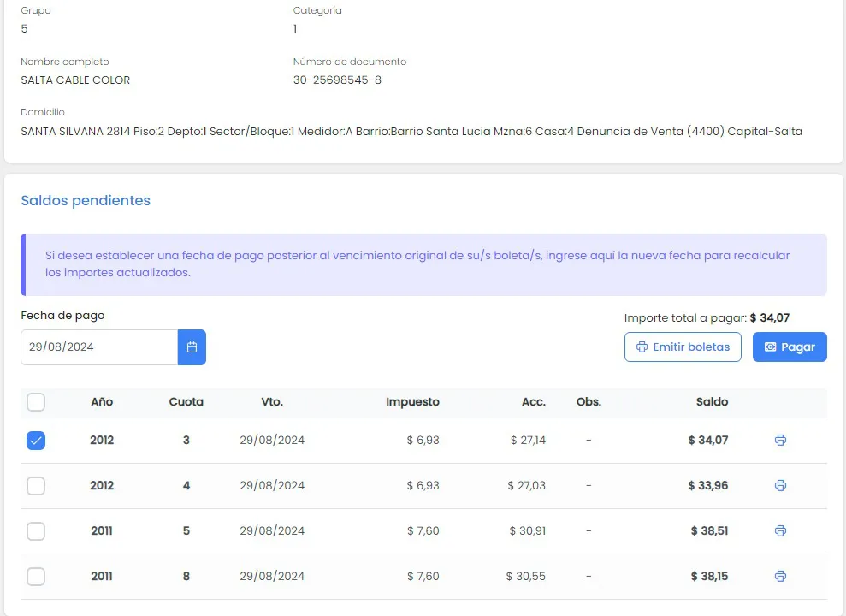This screenshot has width=846, height=616.
Task: Open the calendar date picker for Fecha de pago
Action: [x=192, y=347]
